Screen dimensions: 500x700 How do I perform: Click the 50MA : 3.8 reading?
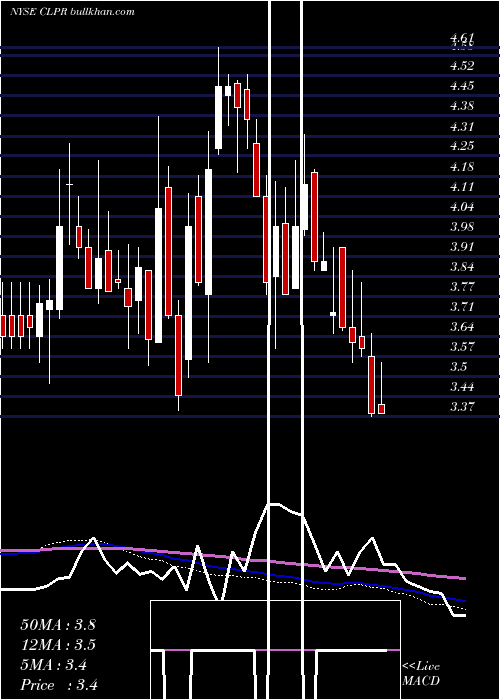pyautogui.click(x=58, y=625)
